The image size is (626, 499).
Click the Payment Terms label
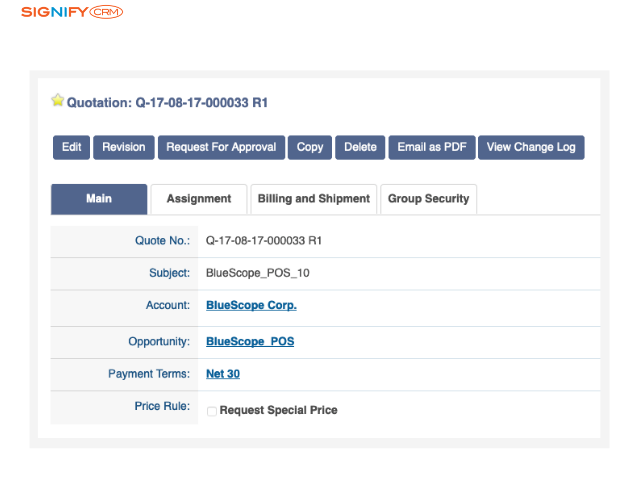[149, 374]
